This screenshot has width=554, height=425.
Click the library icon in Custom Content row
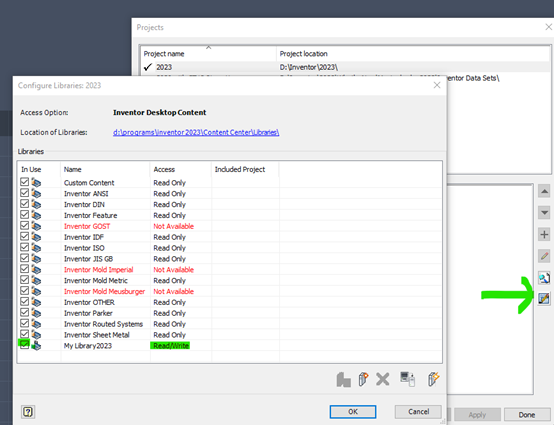tap(36, 183)
